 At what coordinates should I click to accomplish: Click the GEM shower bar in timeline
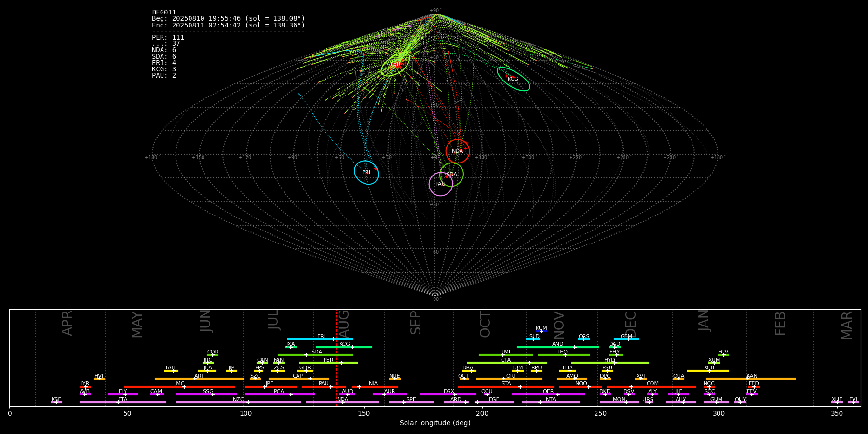click(626, 339)
